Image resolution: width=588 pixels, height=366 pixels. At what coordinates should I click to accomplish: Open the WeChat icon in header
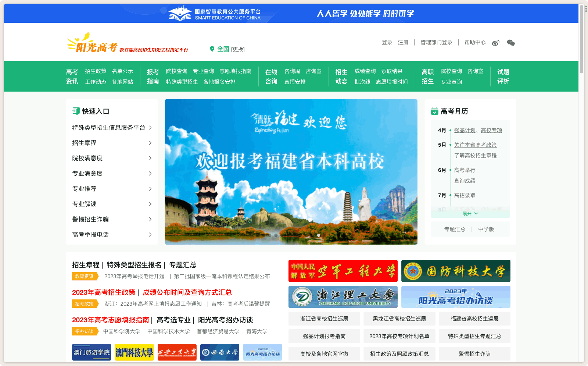click(511, 43)
